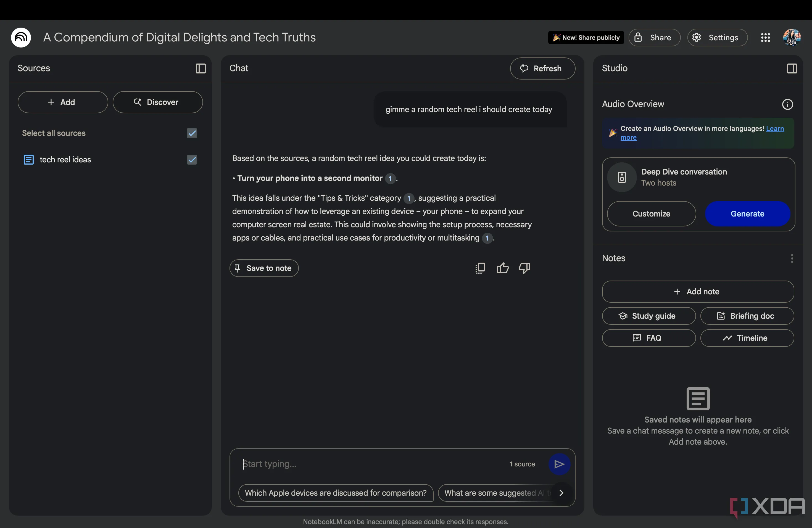Screen dimensions: 812x528
Task: Follow the Learn more languages link
Action: click(x=774, y=129)
